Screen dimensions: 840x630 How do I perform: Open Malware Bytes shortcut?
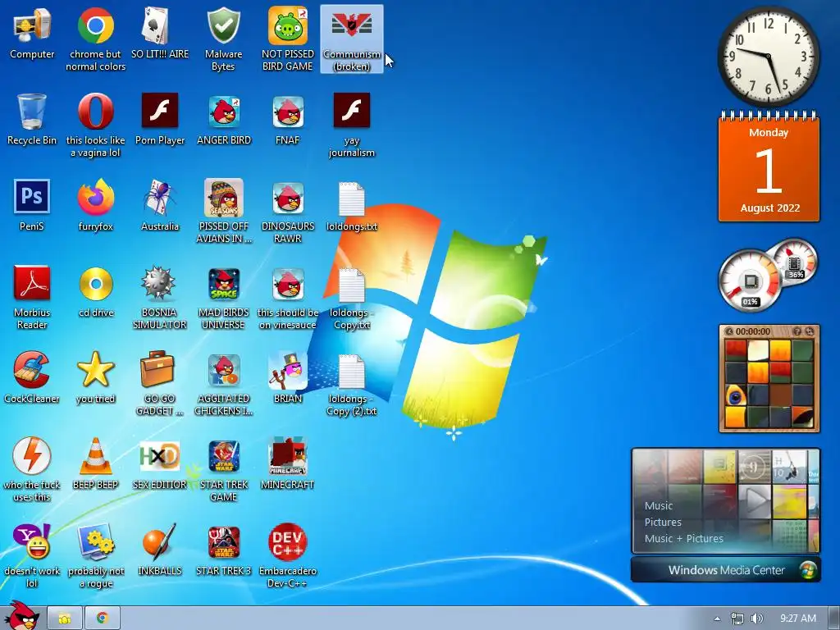[223, 39]
